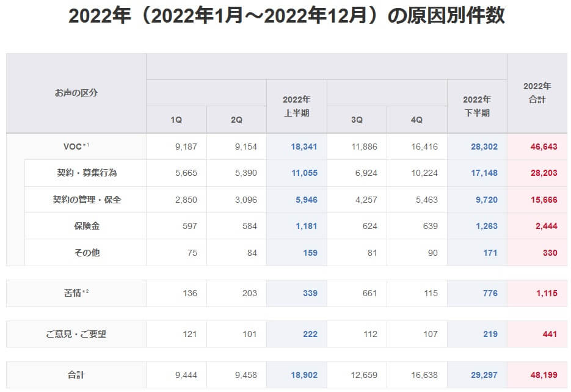The width and height of the screenshot is (571, 392).
Task: Click the total 1Q value 9,444
Action: [186, 375]
